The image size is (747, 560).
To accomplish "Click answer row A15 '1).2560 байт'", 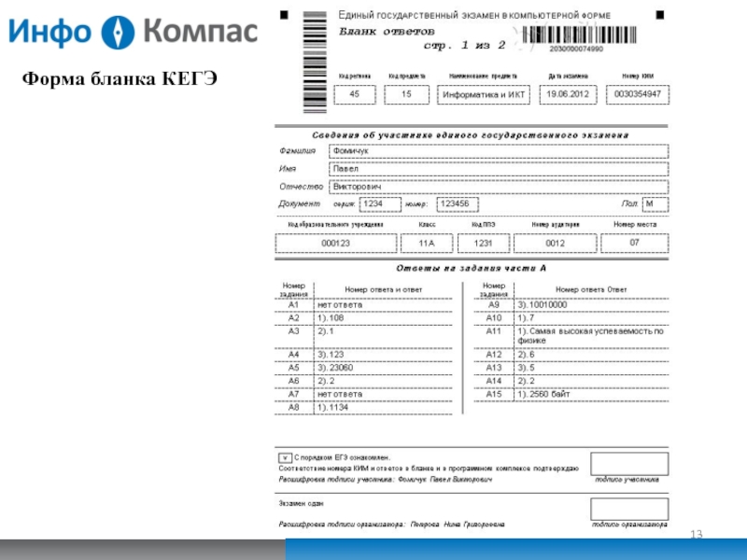I will pos(571,394).
